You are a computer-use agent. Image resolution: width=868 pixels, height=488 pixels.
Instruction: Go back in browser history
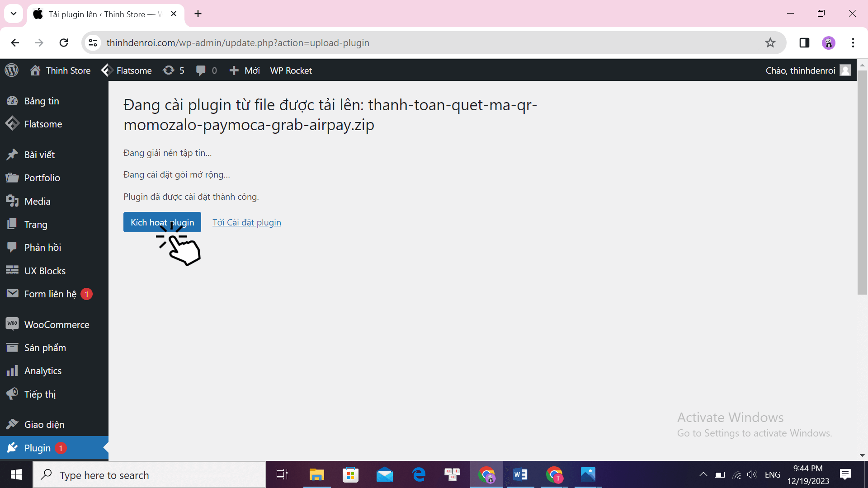click(15, 42)
